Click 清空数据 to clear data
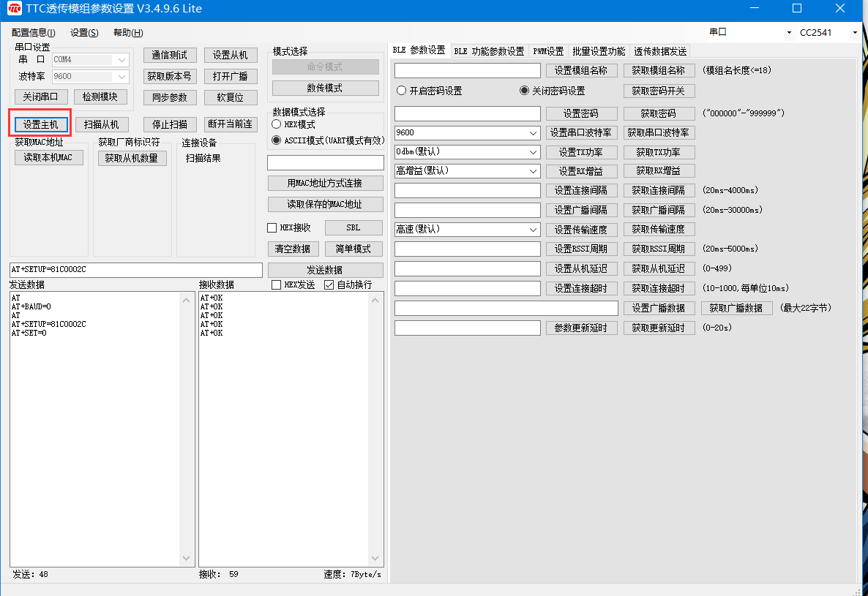The image size is (868, 596). coord(293,249)
